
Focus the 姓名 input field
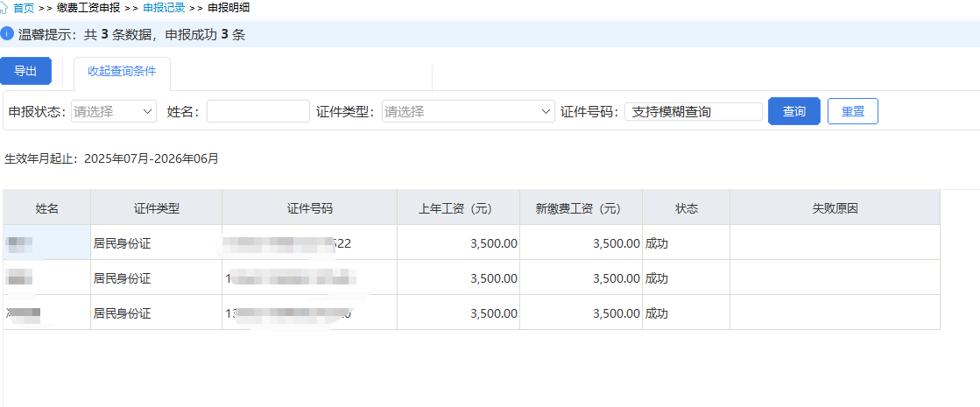pyautogui.click(x=257, y=111)
